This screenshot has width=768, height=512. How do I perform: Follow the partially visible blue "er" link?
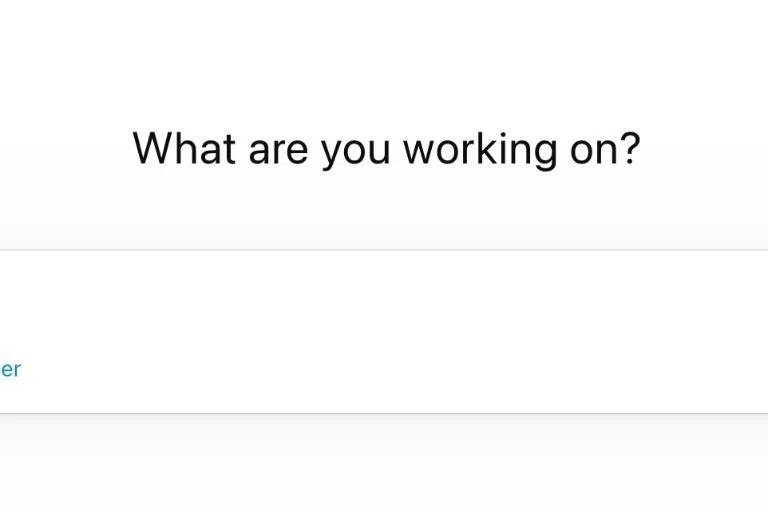[x=9, y=369]
